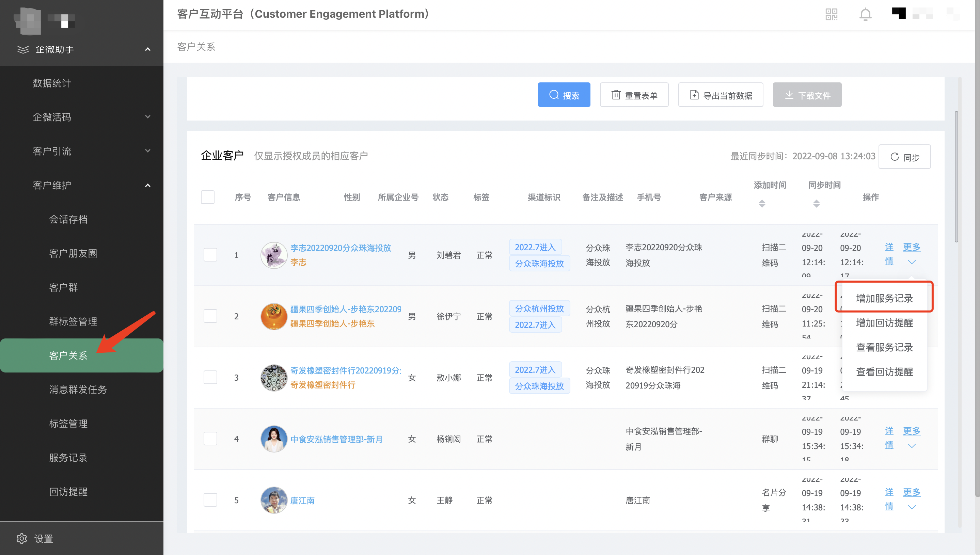Click the user profile avatar in header

pyautogui.click(x=899, y=13)
